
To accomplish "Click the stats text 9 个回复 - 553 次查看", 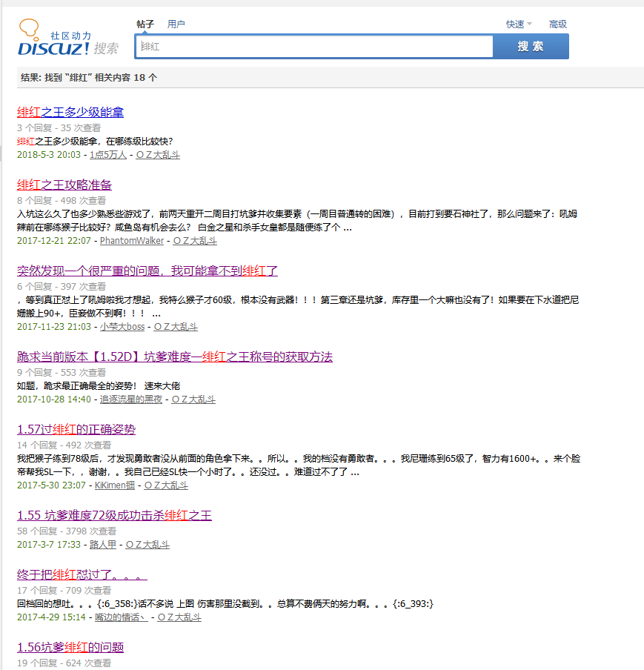I will point(62,373).
